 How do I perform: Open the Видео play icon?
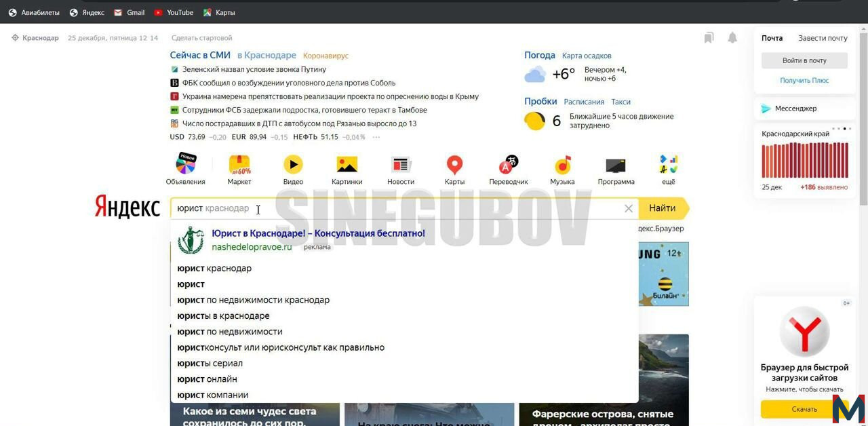tap(293, 164)
